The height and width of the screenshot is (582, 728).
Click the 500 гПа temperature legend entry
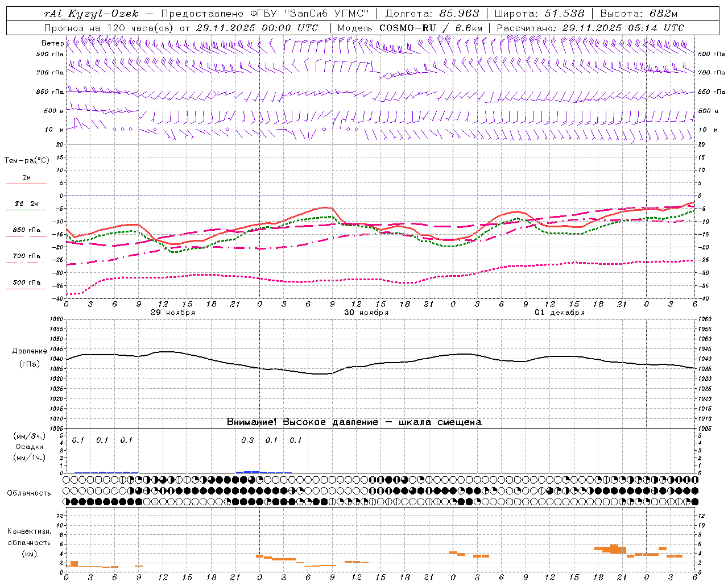coord(27,282)
